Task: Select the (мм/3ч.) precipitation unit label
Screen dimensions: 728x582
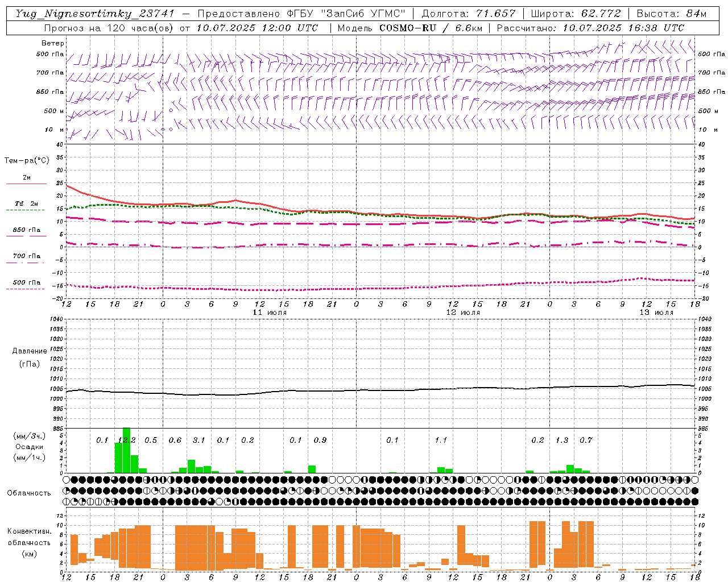Action: 29,436
